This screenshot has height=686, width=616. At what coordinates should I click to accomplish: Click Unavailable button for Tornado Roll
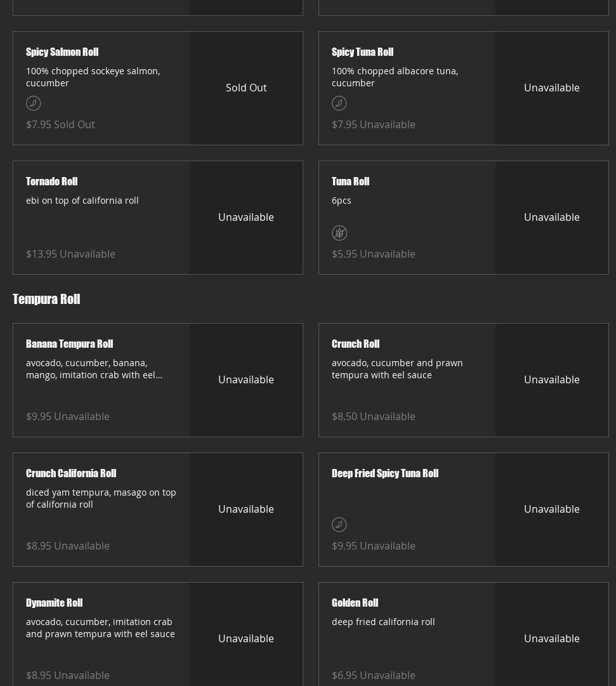246,217
